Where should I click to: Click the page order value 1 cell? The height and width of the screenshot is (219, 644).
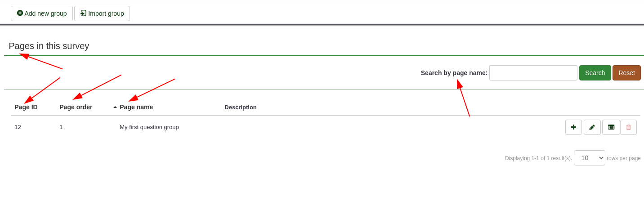point(61,127)
